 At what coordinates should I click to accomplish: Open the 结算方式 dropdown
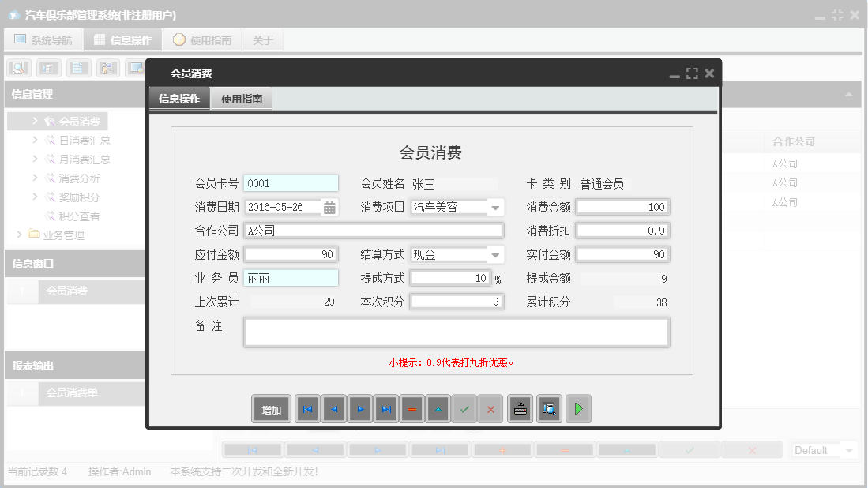coord(496,254)
